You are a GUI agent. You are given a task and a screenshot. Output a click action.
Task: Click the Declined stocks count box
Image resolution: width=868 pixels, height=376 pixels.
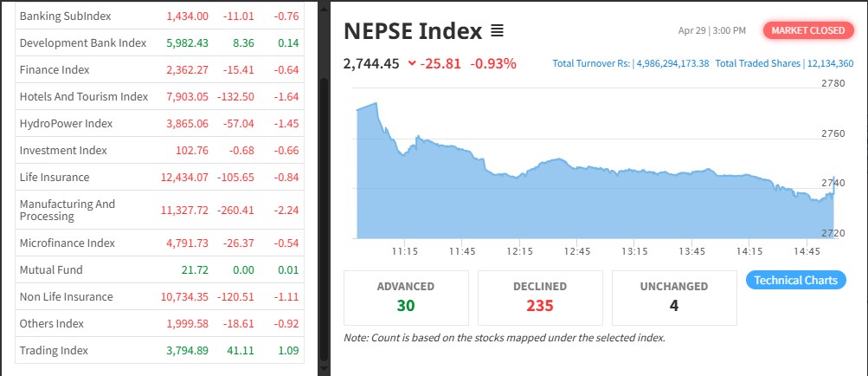pos(540,297)
